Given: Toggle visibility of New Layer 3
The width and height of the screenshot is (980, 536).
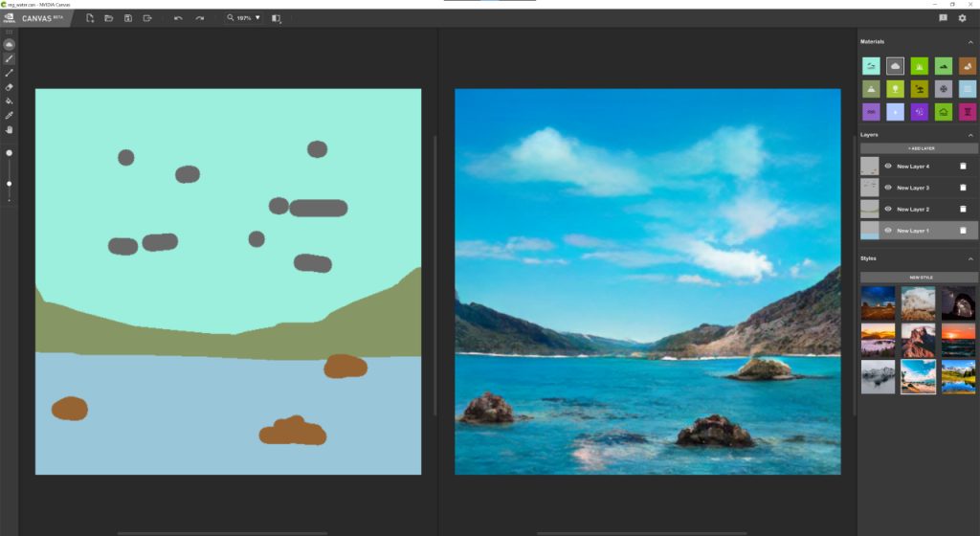Looking at the screenshot, I should tap(888, 188).
